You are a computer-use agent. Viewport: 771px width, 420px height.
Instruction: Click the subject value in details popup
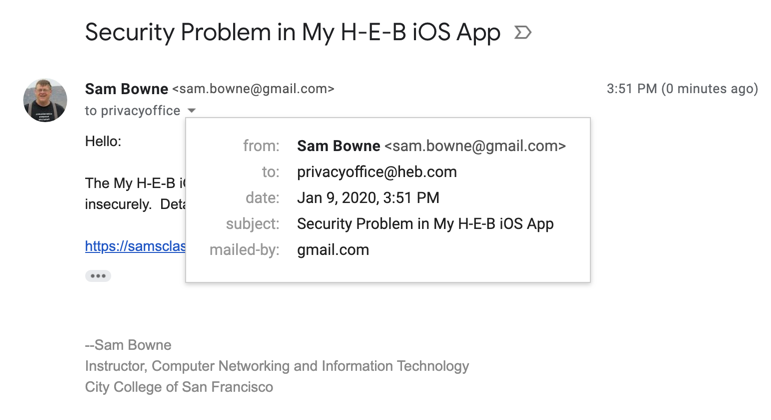(425, 224)
